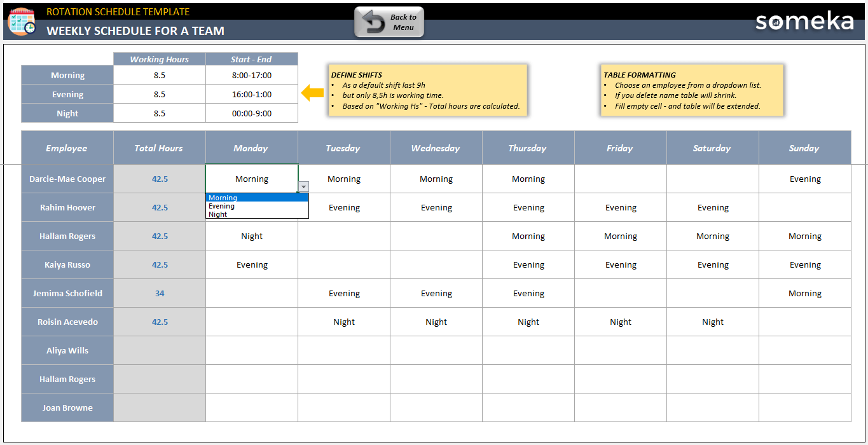Click the TABLE FORMATTING note box

[x=692, y=90]
